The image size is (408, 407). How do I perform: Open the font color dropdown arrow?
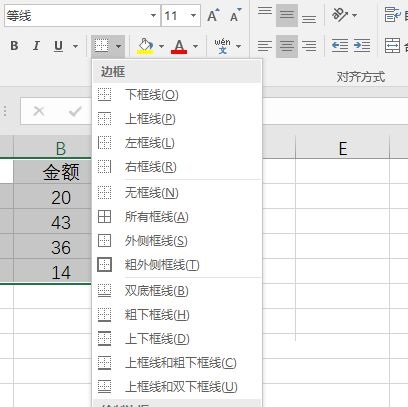(195, 46)
